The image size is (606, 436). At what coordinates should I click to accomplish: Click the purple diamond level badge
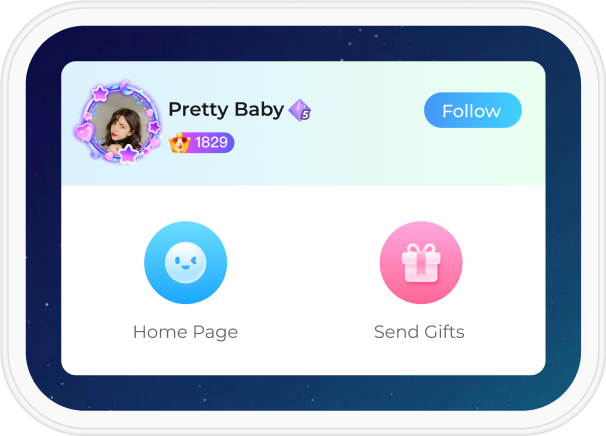pos(300,110)
